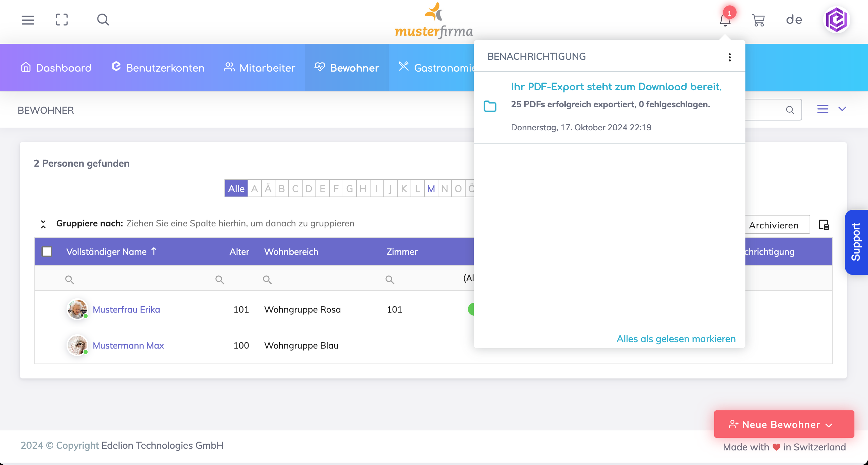Image resolution: width=868 pixels, height=465 pixels.
Task: Open the shopping cart icon
Action: click(758, 20)
